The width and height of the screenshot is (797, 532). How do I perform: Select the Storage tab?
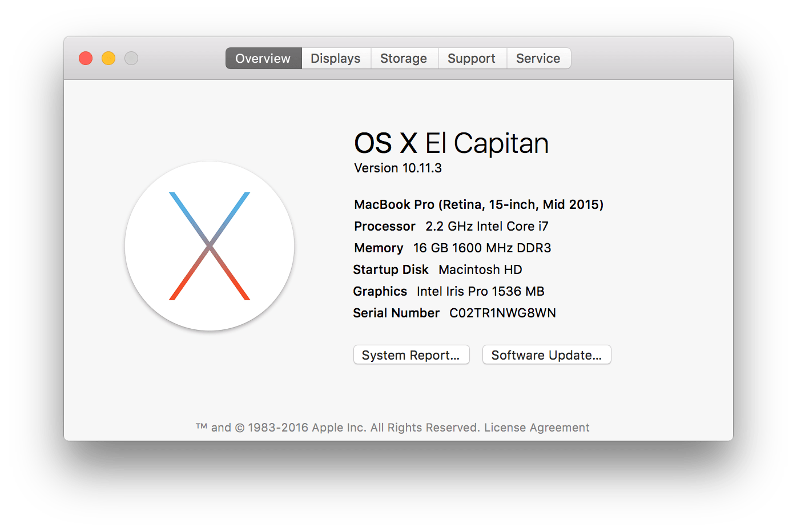point(404,58)
